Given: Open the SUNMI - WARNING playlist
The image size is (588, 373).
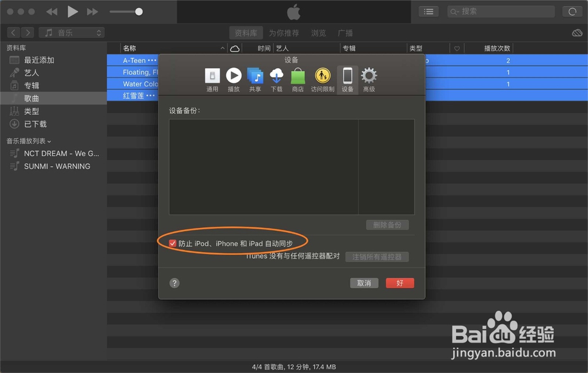Looking at the screenshot, I should point(54,166).
